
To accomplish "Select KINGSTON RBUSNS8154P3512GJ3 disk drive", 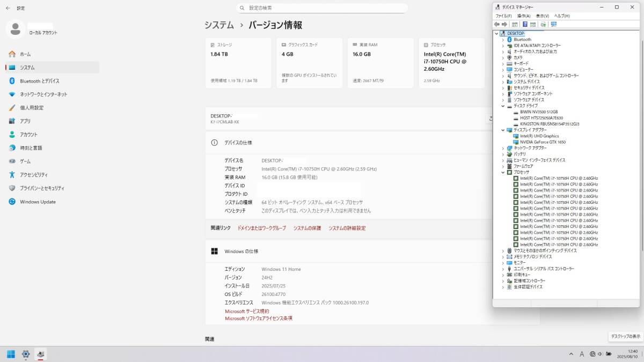I will 546,124.
